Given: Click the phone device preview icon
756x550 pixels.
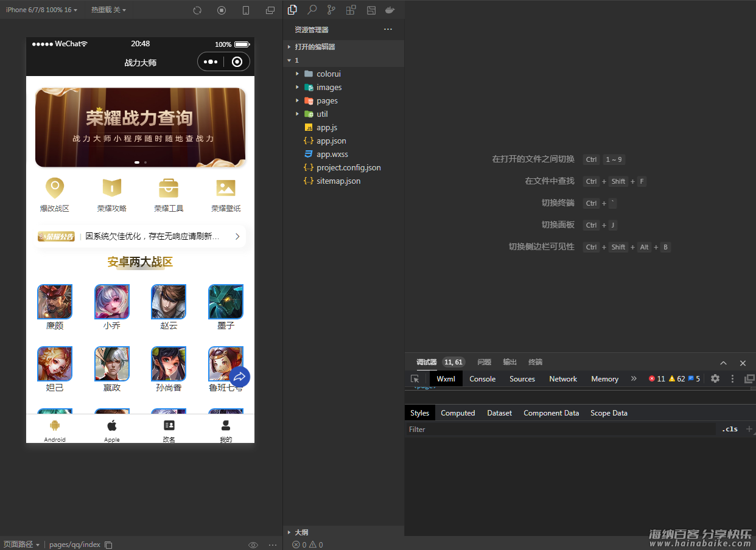Looking at the screenshot, I should click(246, 10).
